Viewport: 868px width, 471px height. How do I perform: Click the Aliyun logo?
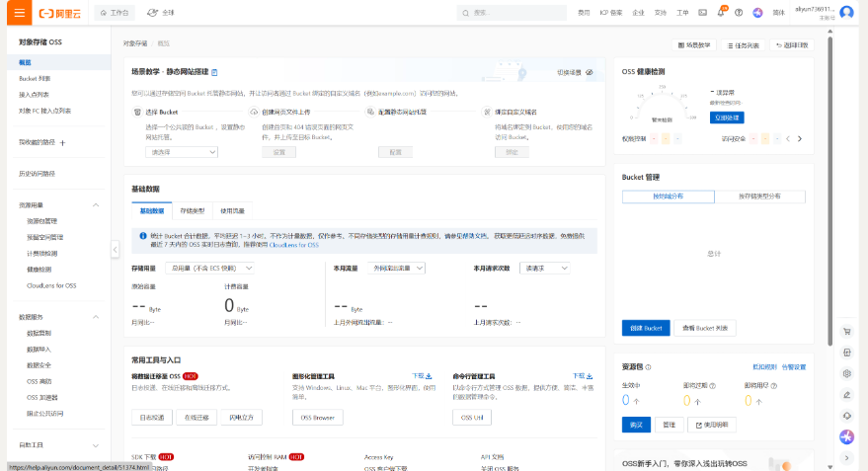click(x=60, y=13)
